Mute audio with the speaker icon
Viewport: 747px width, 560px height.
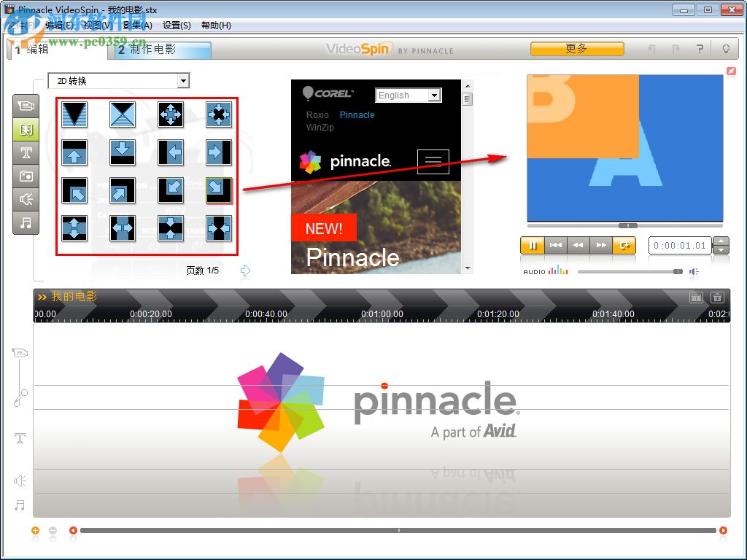click(694, 271)
